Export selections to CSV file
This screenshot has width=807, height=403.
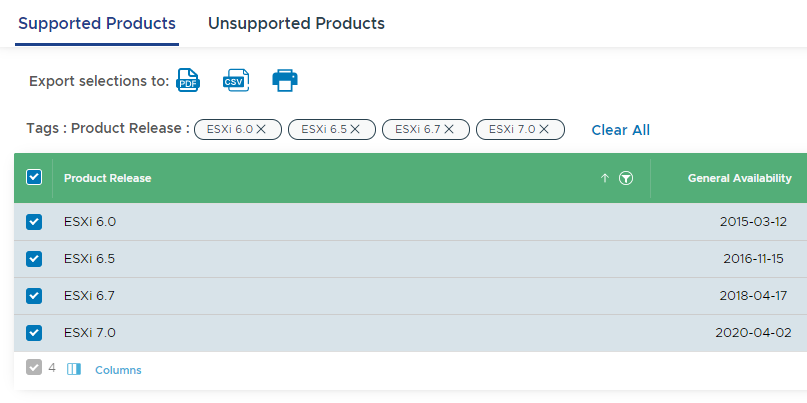click(x=236, y=80)
